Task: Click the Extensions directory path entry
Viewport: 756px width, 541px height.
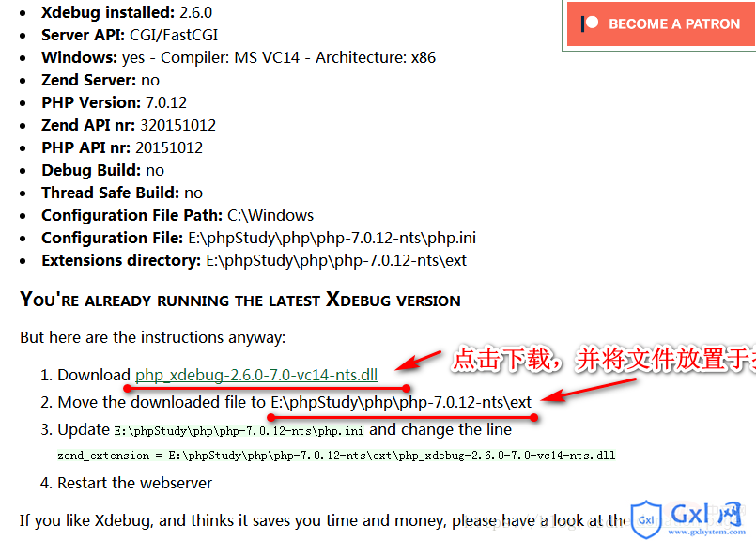Action: [255, 260]
